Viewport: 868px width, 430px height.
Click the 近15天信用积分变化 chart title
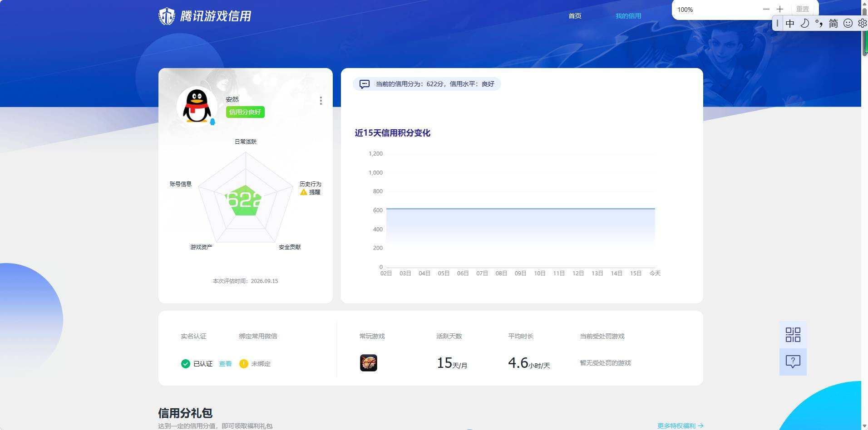pos(393,133)
